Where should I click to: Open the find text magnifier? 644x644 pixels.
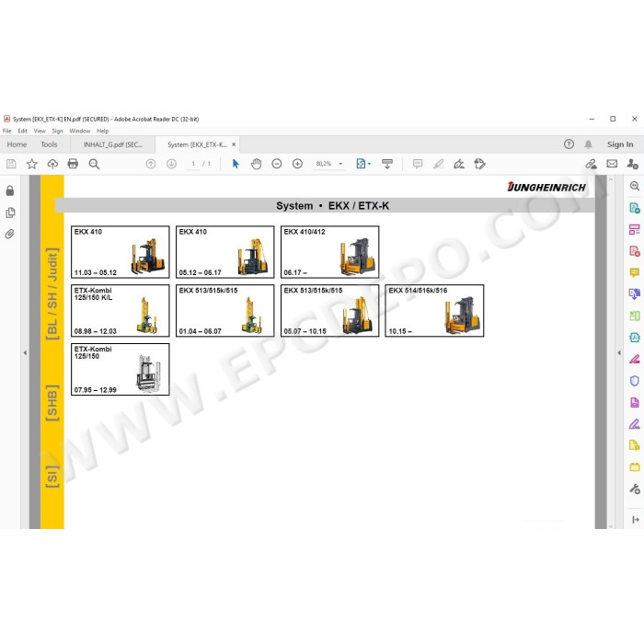(94, 164)
